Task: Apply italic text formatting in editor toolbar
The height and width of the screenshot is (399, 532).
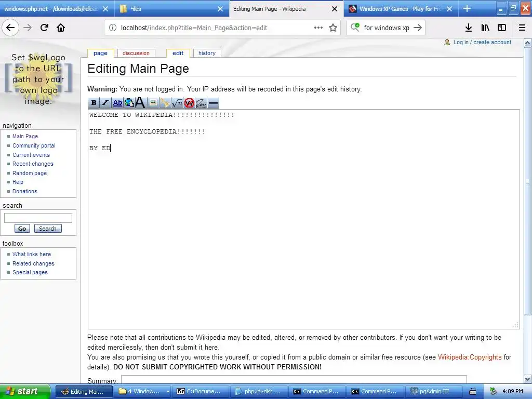Action: coord(105,103)
